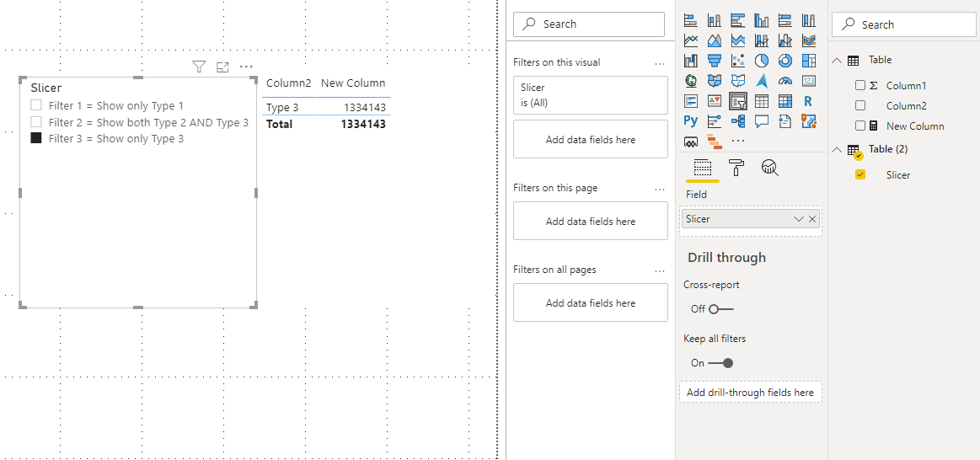Sort table by Column2 header
980x460 pixels.
coord(288,83)
